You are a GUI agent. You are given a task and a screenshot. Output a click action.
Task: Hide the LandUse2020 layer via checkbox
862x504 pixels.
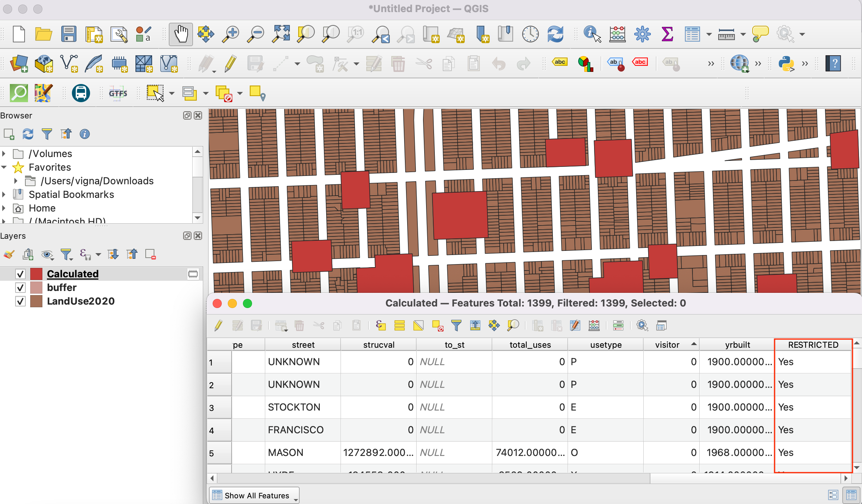(x=20, y=301)
